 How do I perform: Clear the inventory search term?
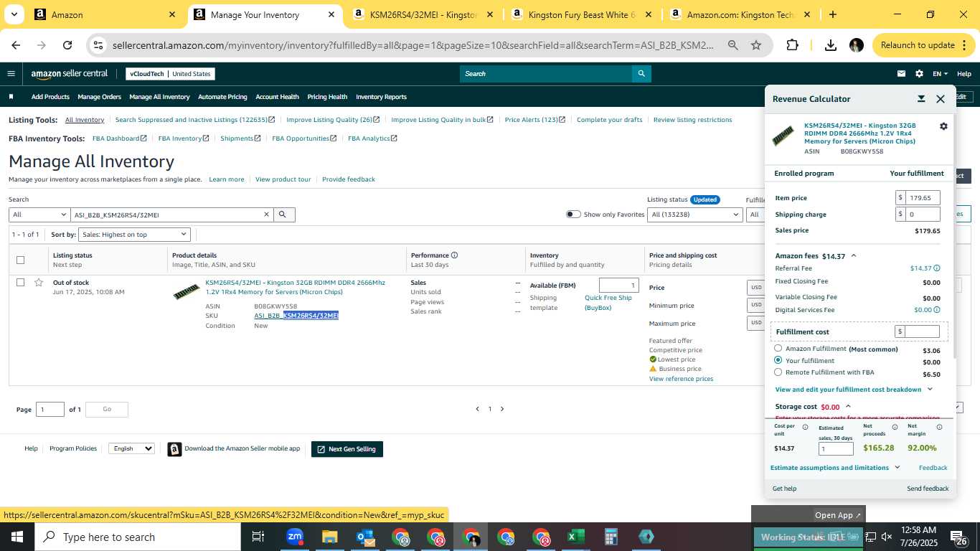pos(266,215)
